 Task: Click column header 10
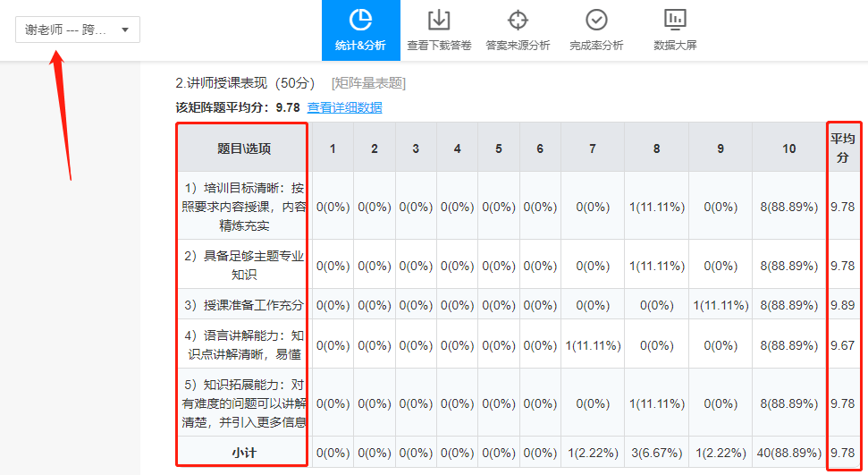(x=788, y=148)
